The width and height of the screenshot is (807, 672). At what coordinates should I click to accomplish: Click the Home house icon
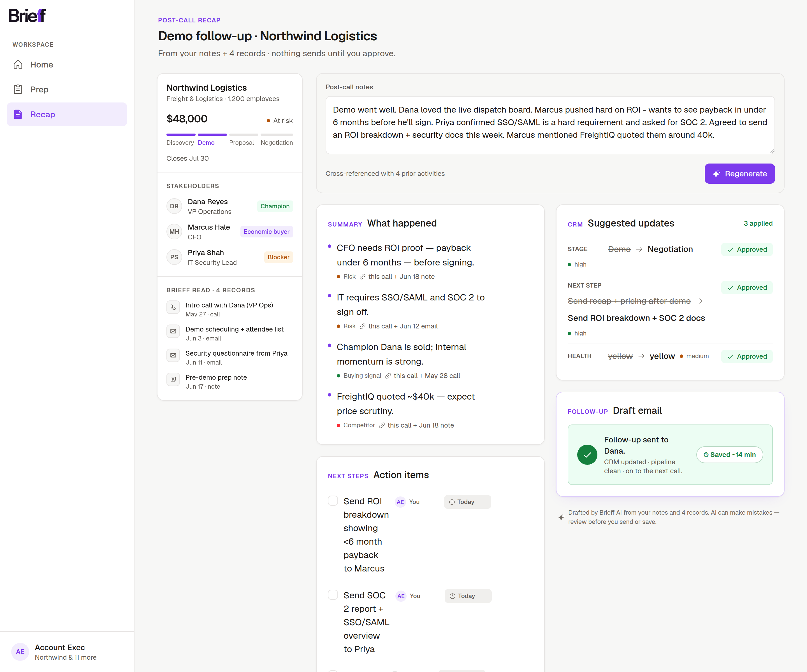point(18,64)
